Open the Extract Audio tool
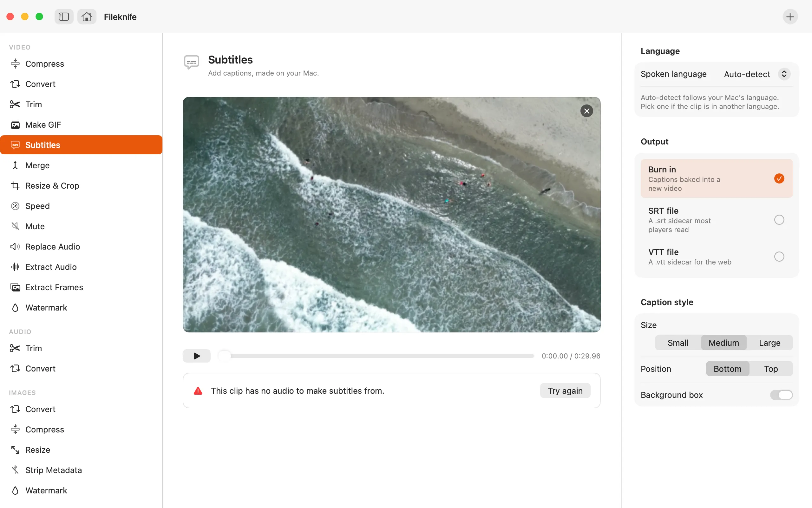Image resolution: width=812 pixels, height=508 pixels. coord(81,267)
